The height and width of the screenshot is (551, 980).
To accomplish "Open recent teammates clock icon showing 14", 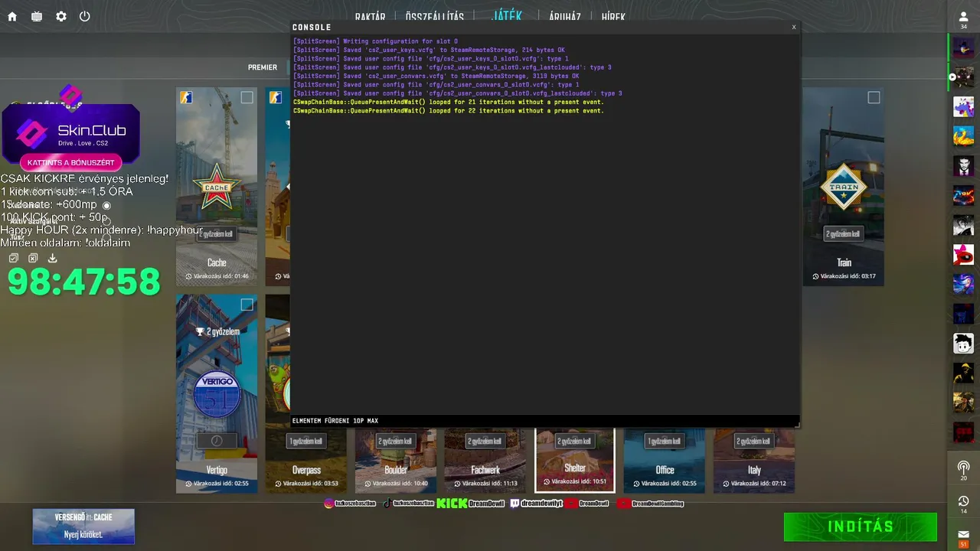I will coord(963,504).
